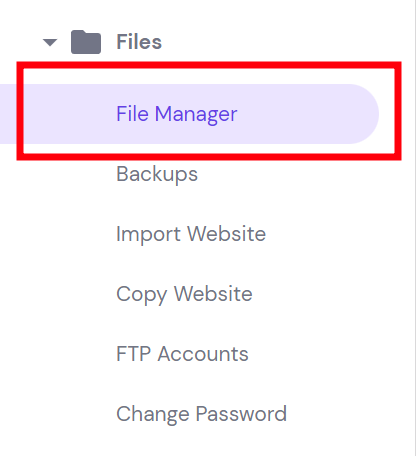The width and height of the screenshot is (416, 456).
Task: Open the Backups page
Action: point(157,174)
